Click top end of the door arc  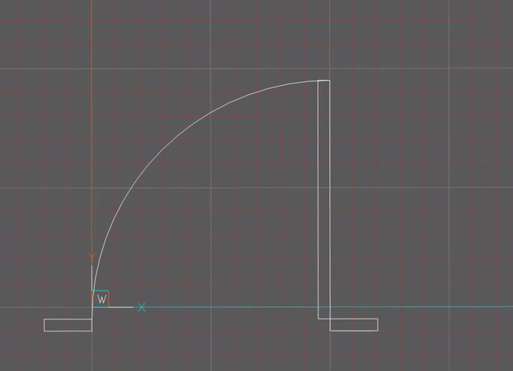(317, 80)
